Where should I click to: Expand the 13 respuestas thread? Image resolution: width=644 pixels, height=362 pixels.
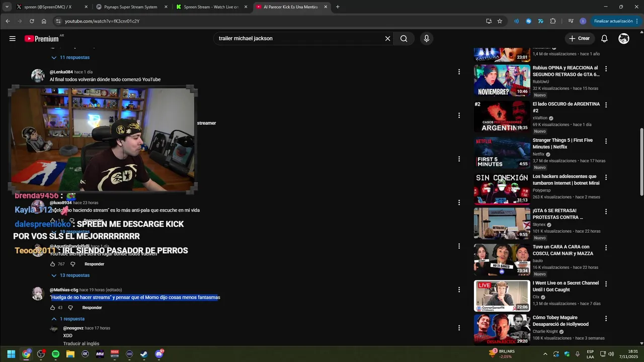coord(70,275)
